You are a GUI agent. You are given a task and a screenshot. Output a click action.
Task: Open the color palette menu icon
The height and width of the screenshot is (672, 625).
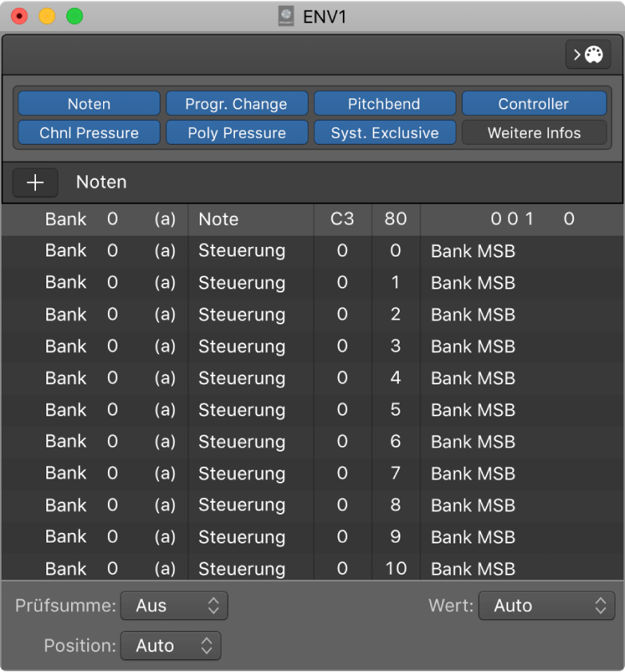pyautogui.click(x=587, y=55)
